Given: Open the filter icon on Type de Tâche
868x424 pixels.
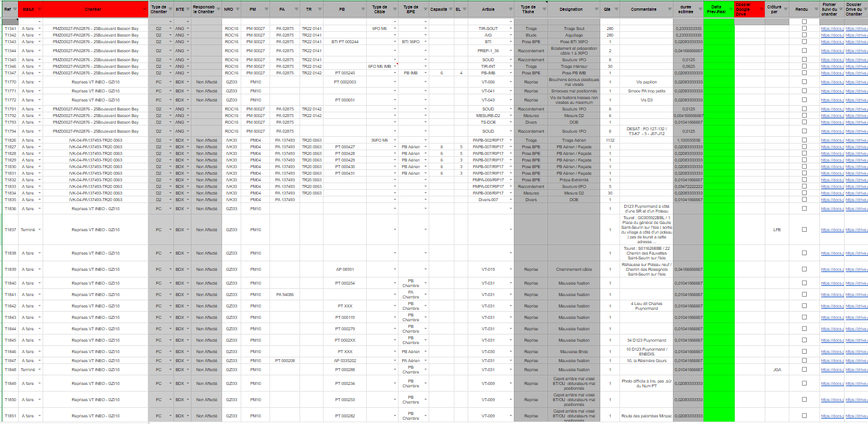Looking at the screenshot, I should click(x=544, y=10).
